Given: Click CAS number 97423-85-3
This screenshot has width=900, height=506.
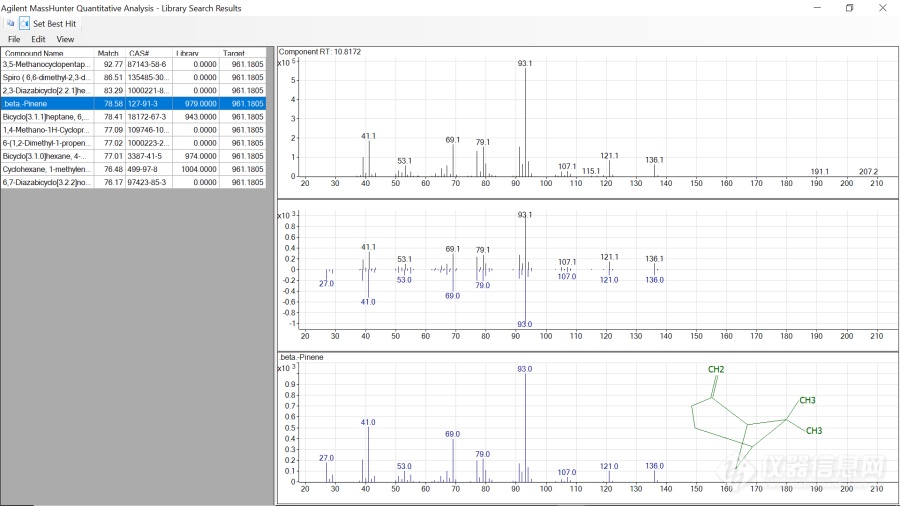Looking at the screenshot, I should pos(149,182).
